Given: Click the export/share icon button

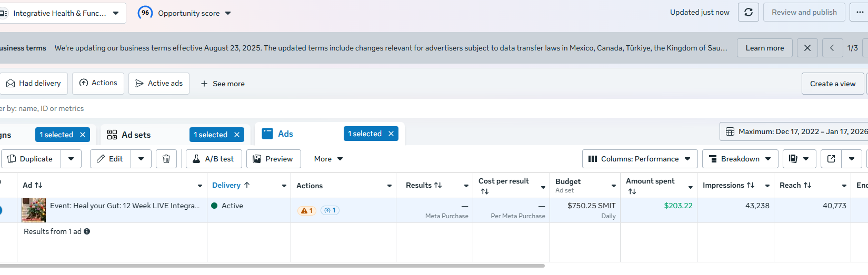Looking at the screenshot, I should (x=831, y=159).
